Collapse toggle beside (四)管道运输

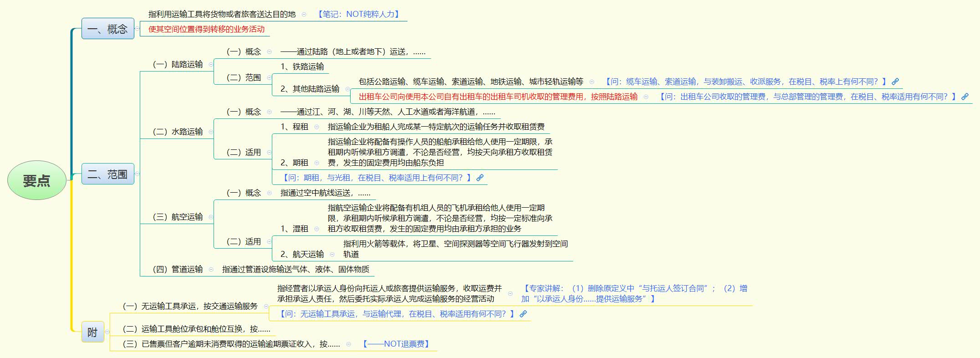[211, 270]
